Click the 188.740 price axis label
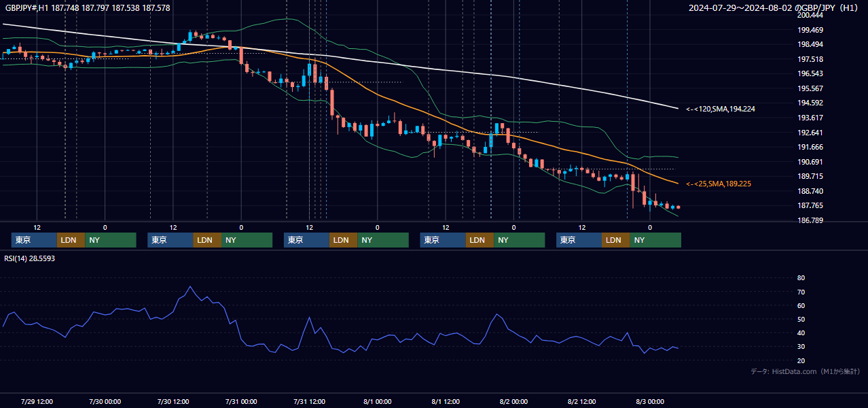This screenshot has width=868, height=408. (810, 191)
